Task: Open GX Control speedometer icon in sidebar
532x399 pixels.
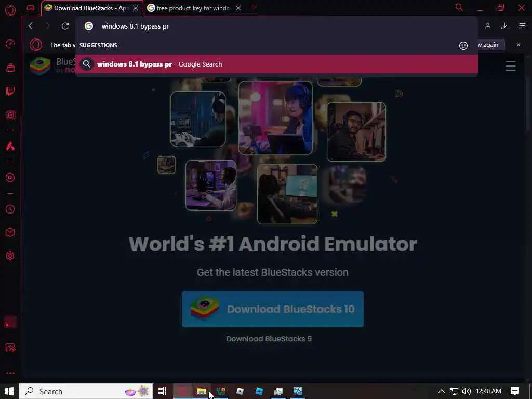Action: click(10, 44)
